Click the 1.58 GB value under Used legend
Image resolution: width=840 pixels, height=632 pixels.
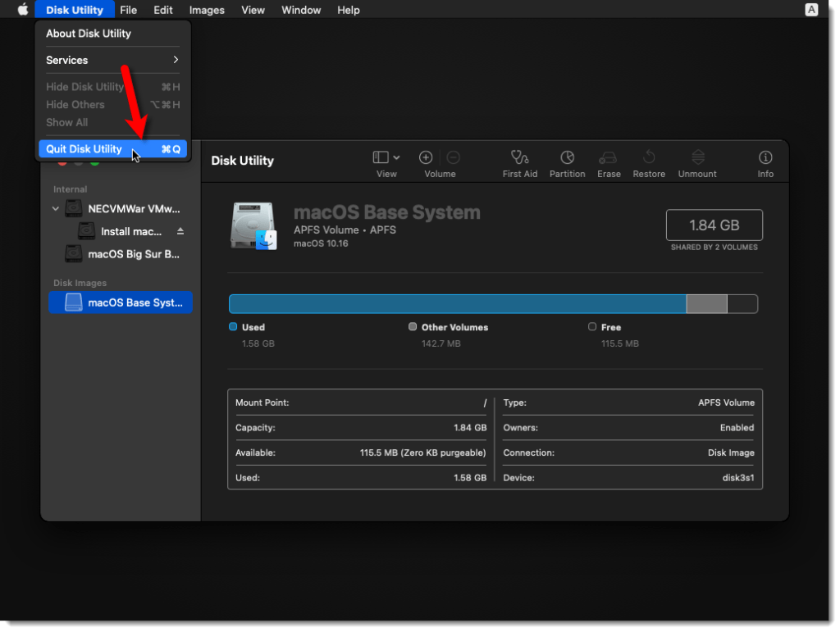tap(258, 343)
